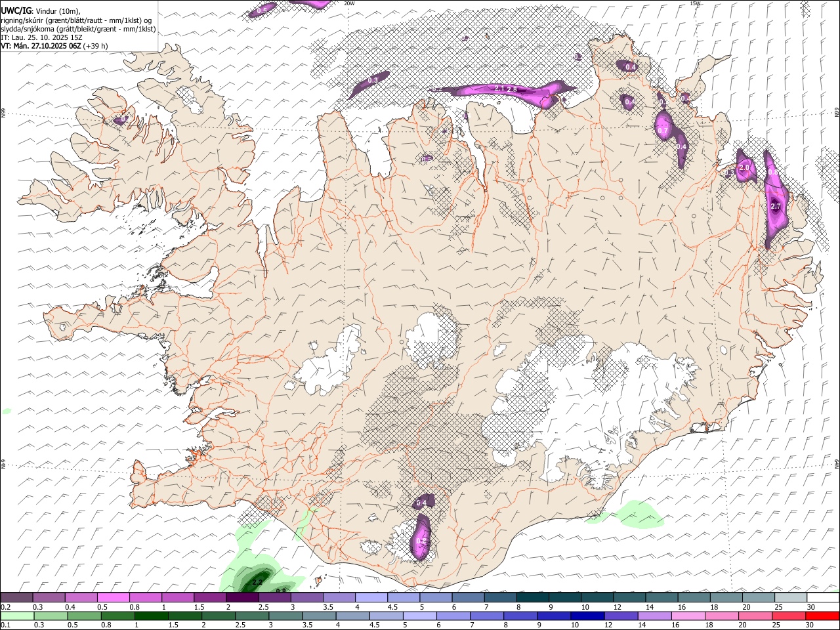Pick the palest green rain-scale swatch at 0.1
This screenshot has height=630, width=840.
click(x=16, y=616)
